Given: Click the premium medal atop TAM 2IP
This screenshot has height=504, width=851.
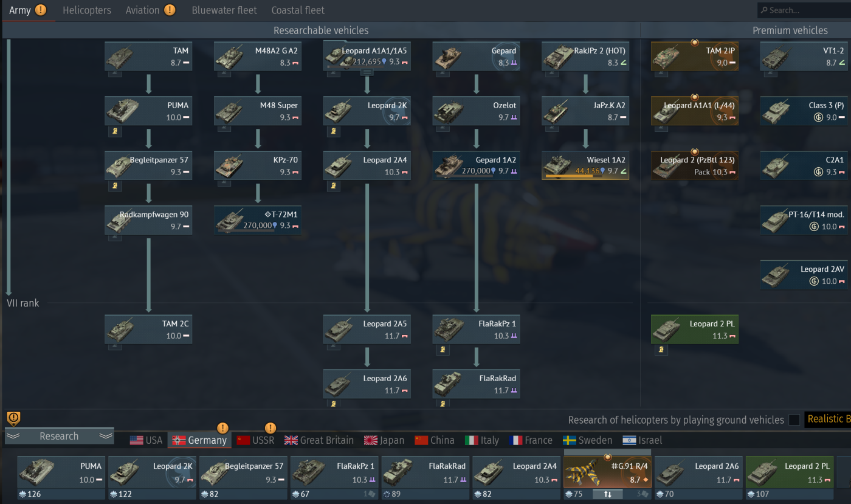Looking at the screenshot, I should (695, 42).
